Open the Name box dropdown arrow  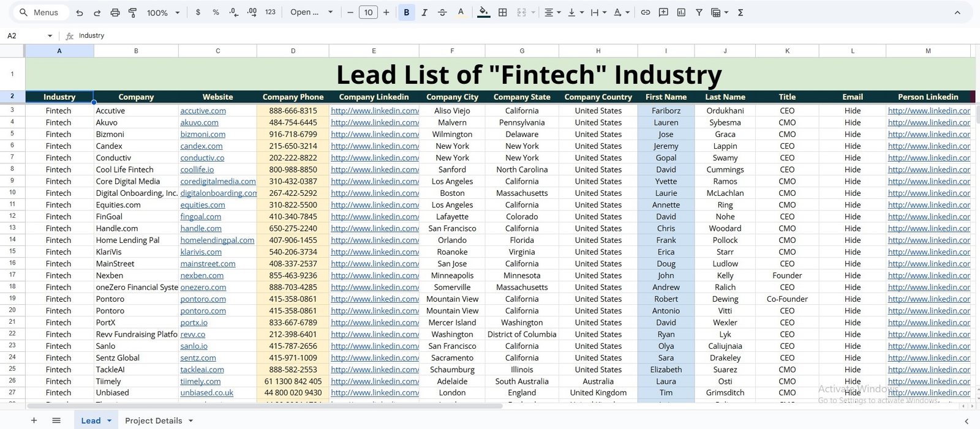point(50,36)
